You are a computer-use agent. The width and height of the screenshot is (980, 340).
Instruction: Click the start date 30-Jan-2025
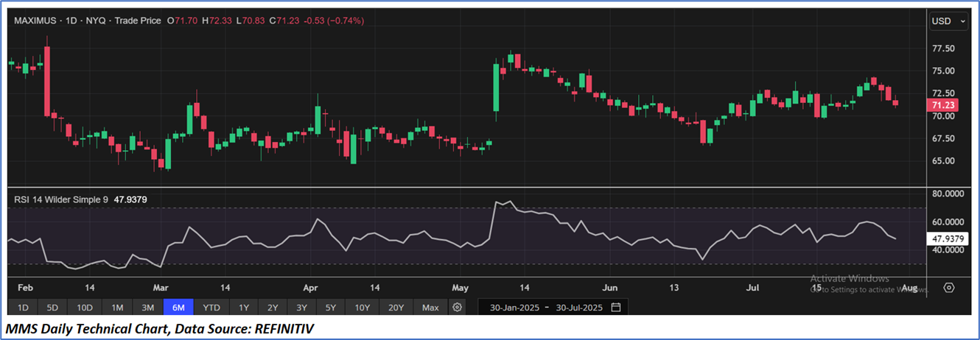point(516,307)
